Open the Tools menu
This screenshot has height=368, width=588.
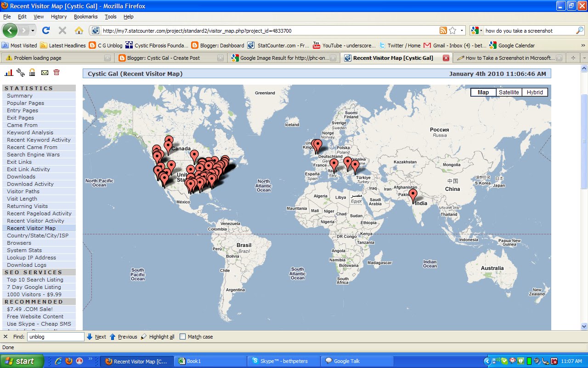(x=110, y=17)
